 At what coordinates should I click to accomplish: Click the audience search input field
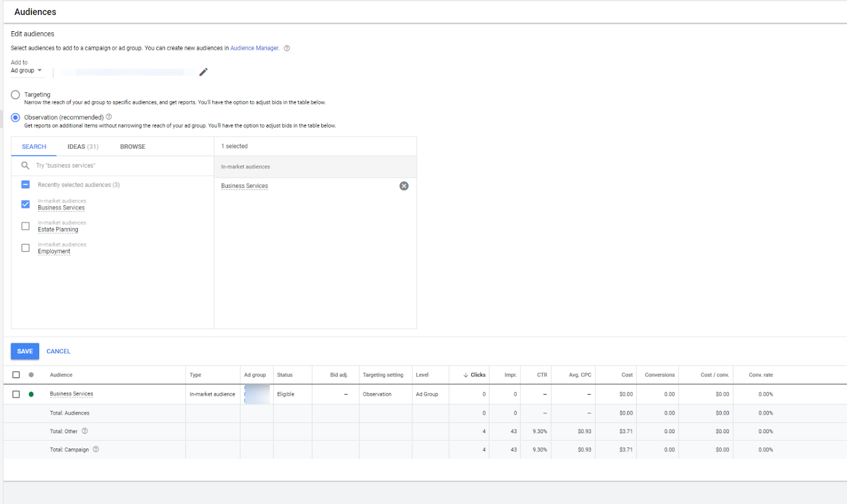[116, 166]
